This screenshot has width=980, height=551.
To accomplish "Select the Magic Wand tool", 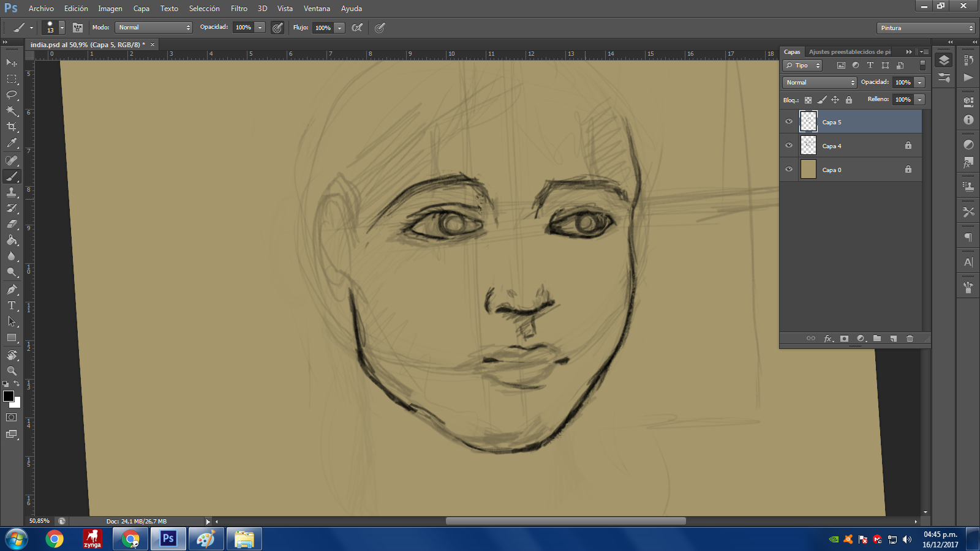I will (x=12, y=111).
